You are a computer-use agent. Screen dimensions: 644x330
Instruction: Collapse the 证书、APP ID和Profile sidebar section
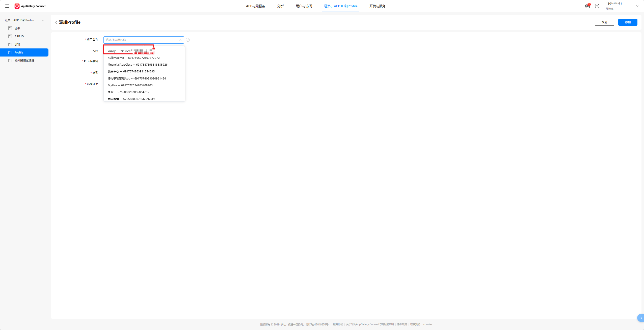(x=43, y=20)
